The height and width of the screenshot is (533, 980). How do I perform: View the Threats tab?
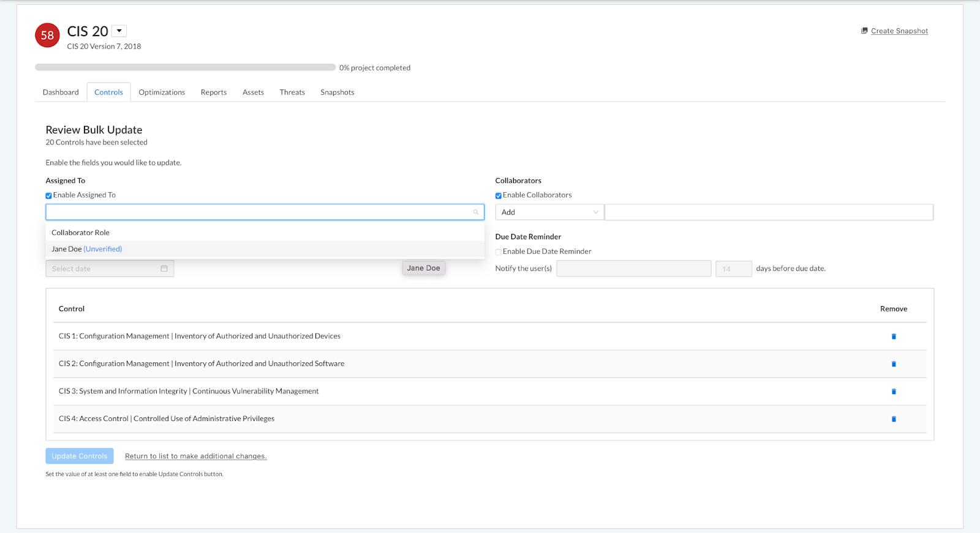tap(292, 92)
